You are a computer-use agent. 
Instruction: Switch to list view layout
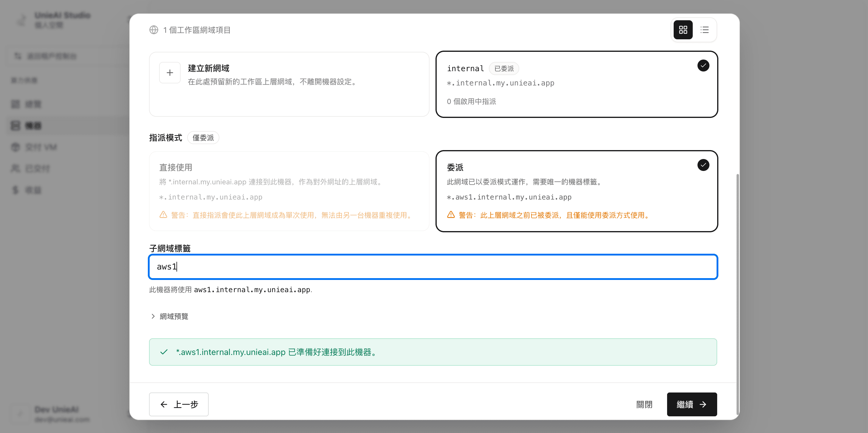click(x=704, y=30)
